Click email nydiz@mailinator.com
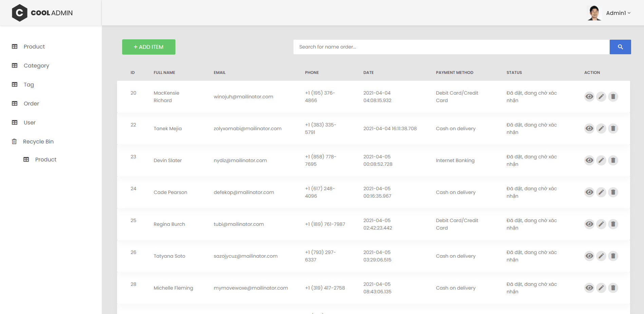The image size is (644, 314). coord(240,160)
